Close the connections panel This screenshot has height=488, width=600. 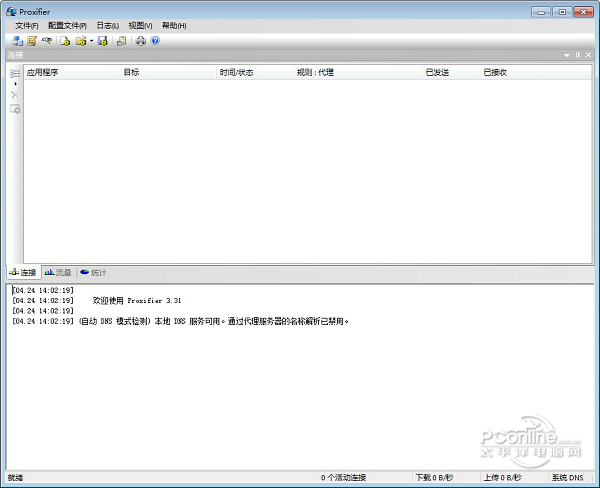589,55
